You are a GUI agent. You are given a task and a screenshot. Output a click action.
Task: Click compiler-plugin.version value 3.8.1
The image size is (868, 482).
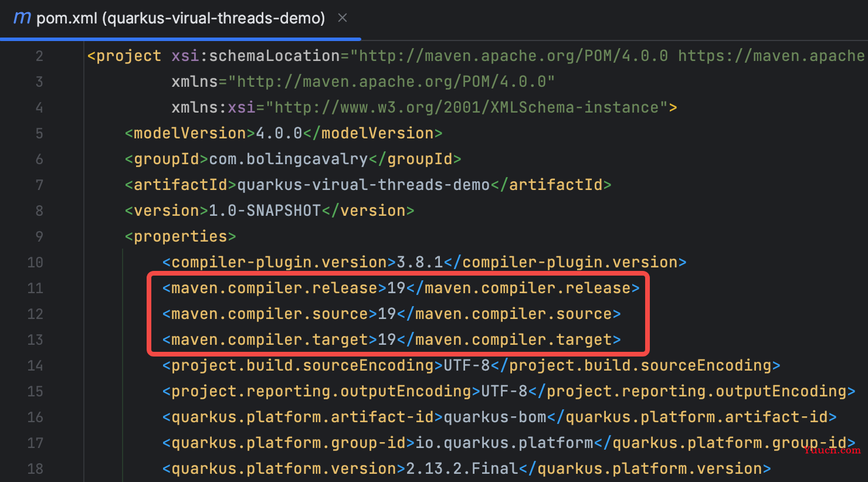420,262
